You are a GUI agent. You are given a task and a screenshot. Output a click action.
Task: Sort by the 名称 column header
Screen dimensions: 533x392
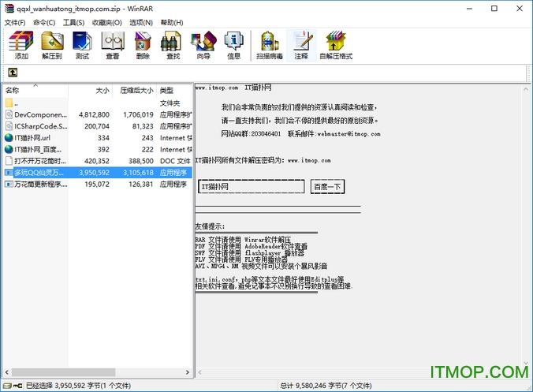tap(35, 91)
